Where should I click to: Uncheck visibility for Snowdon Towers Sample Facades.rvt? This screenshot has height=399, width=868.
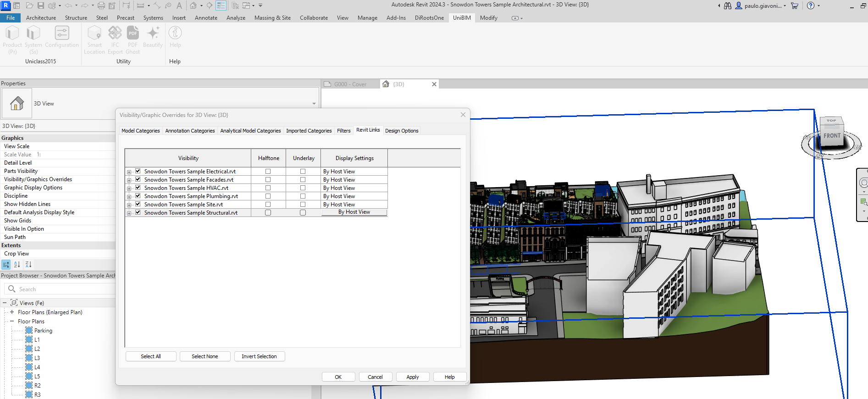(138, 179)
